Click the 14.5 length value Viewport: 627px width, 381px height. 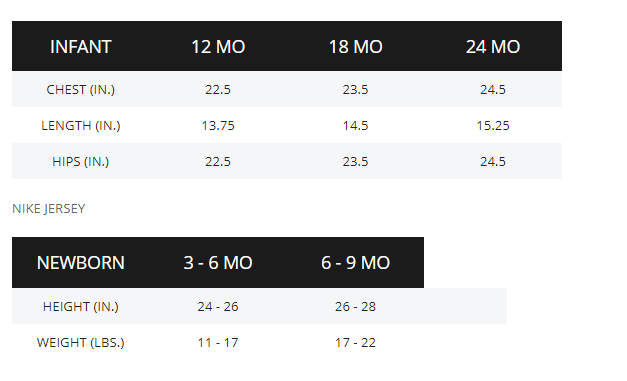tap(355, 126)
